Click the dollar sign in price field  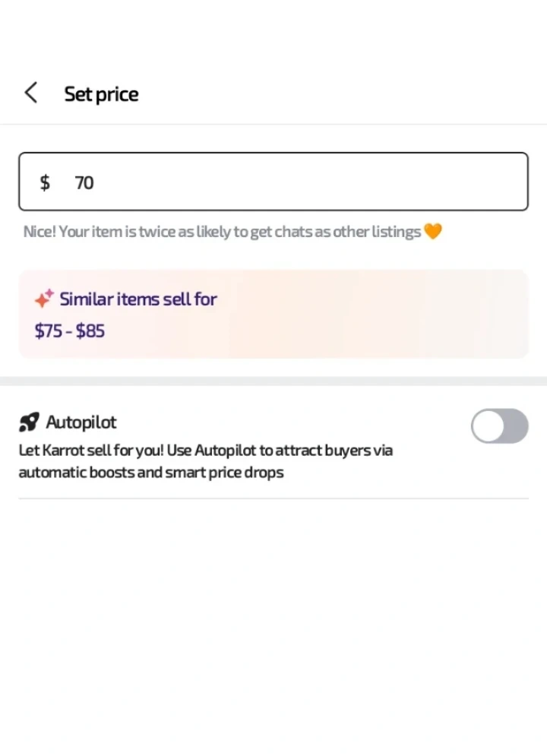[x=45, y=182]
